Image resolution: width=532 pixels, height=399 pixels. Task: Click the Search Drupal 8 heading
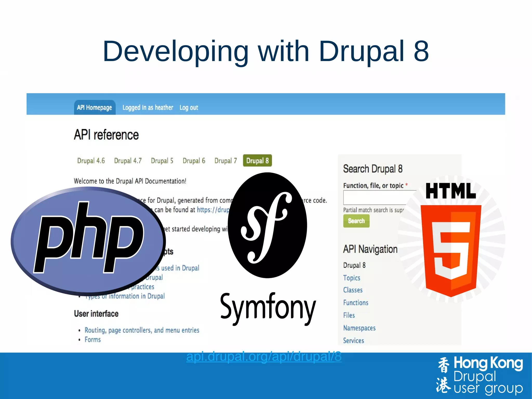pos(373,169)
